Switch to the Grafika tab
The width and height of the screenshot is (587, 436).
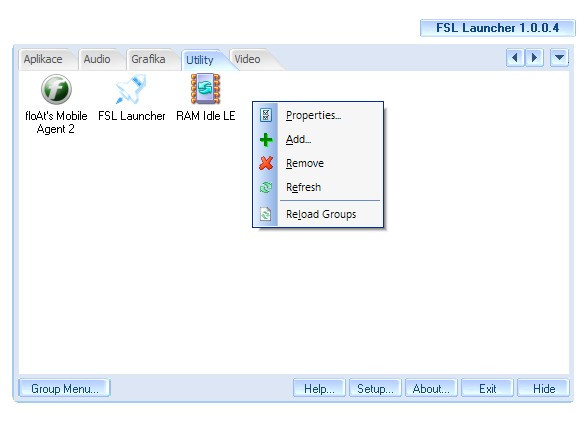(149, 59)
